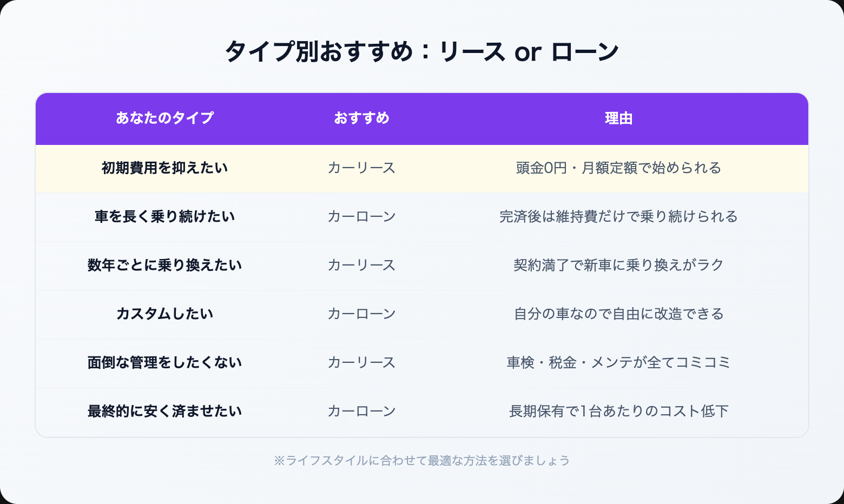Click カーリース in the 初期費用を抑えたい row
Image resolution: width=844 pixels, height=504 pixels.
361,168
